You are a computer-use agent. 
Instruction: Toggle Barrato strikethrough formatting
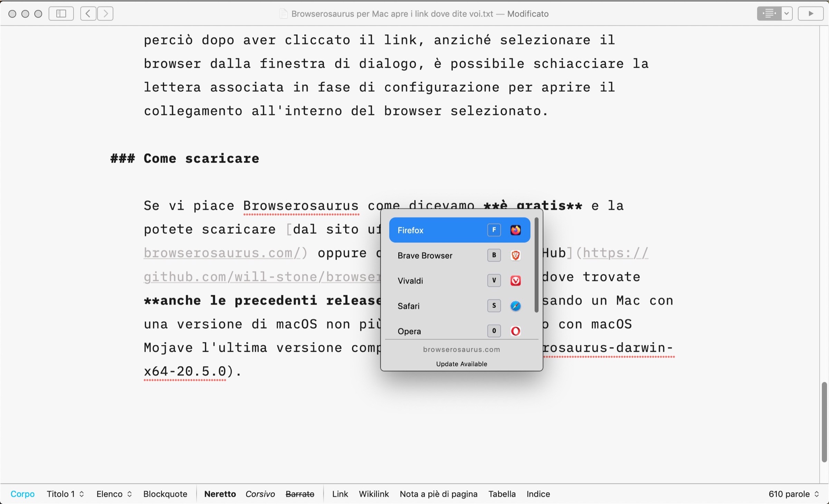pos(300,494)
